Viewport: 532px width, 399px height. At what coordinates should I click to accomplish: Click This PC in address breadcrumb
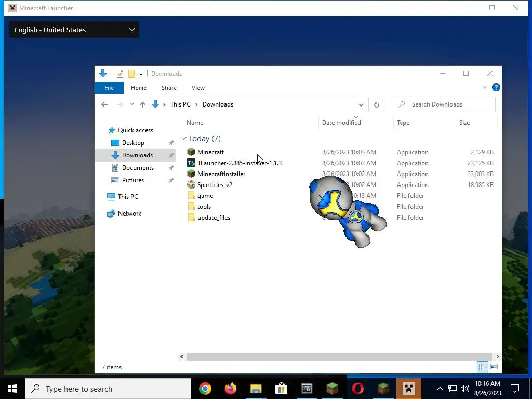180,104
